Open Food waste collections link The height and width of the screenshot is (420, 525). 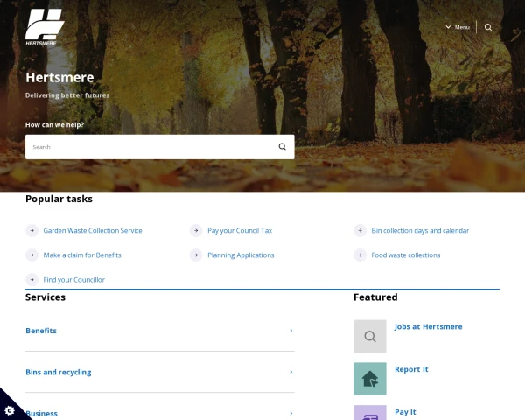[x=406, y=255]
